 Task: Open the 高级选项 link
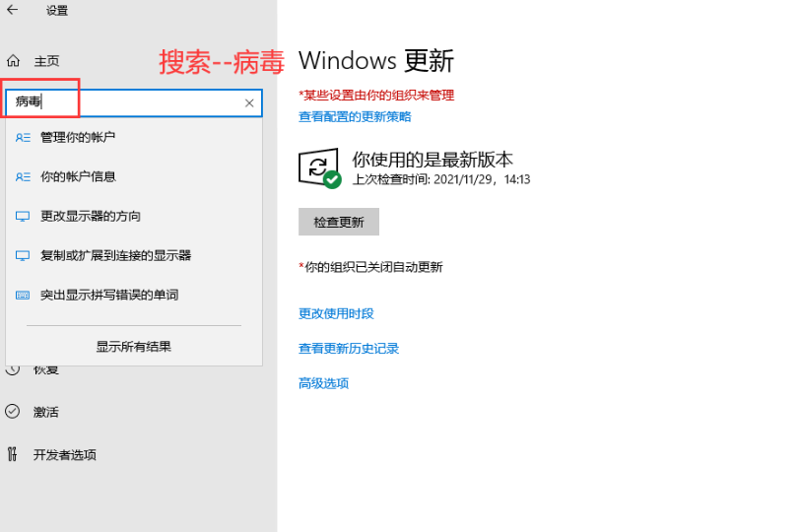point(323,383)
